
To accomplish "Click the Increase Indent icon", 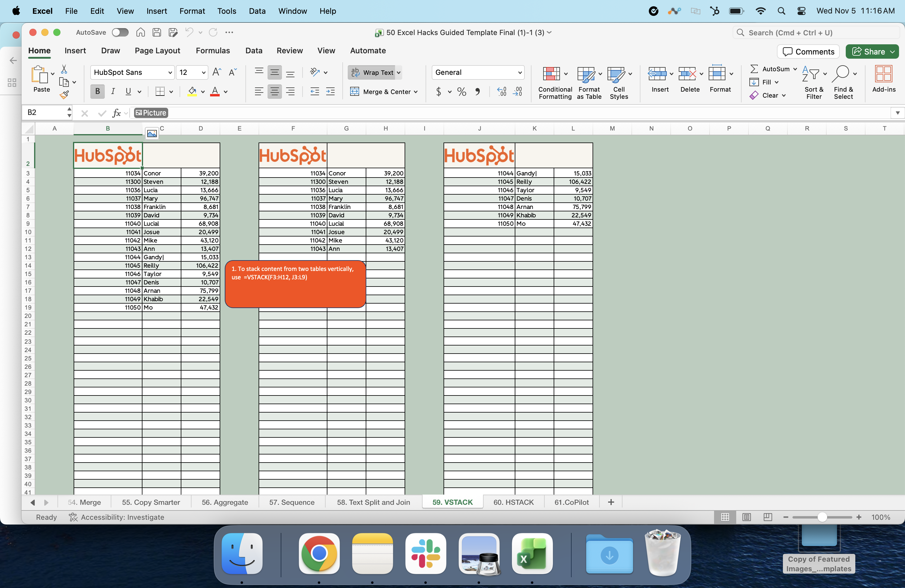I will coord(330,91).
